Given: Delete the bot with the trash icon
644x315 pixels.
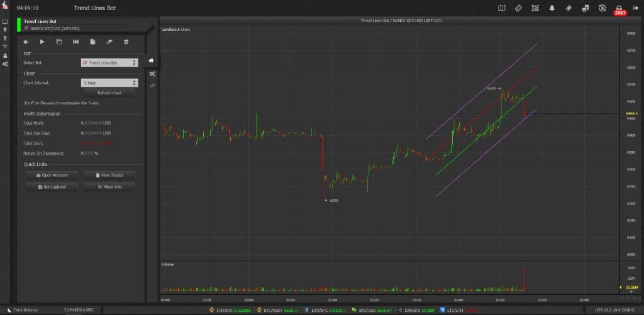Looking at the screenshot, I should point(126,42).
